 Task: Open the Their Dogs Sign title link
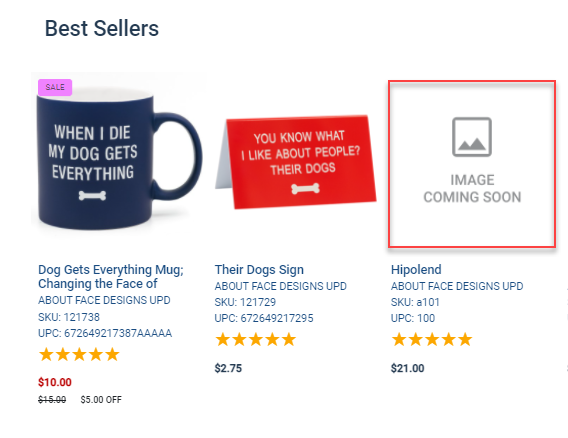[x=259, y=270]
